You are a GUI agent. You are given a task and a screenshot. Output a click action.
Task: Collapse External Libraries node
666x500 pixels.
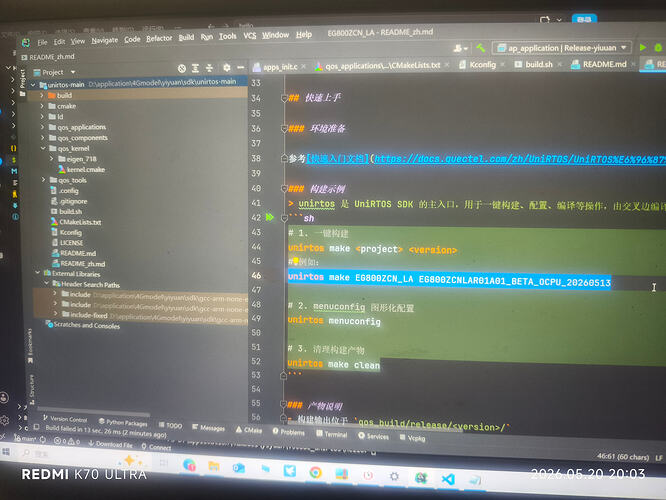pyautogui.click(x=38, y=273)
